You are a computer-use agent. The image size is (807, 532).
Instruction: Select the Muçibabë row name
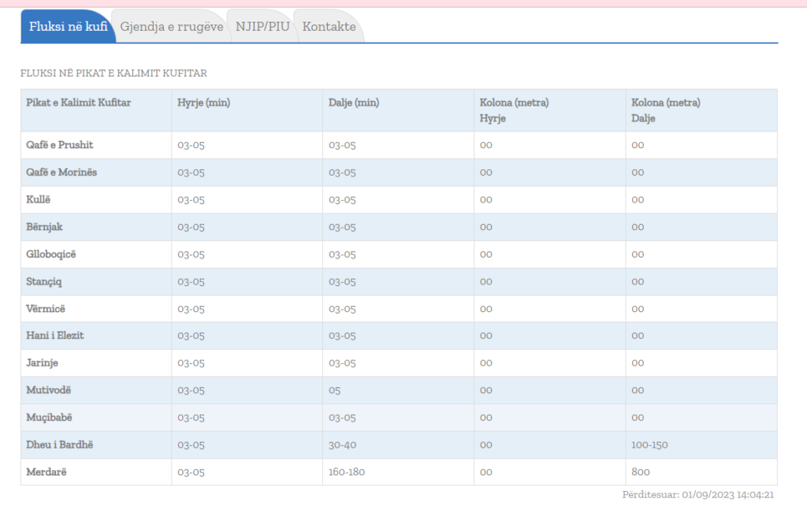(x=49, y=417)
